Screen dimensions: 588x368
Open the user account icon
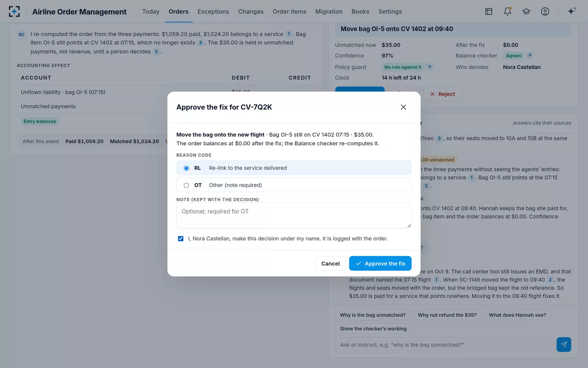click(x=545, y=11)
